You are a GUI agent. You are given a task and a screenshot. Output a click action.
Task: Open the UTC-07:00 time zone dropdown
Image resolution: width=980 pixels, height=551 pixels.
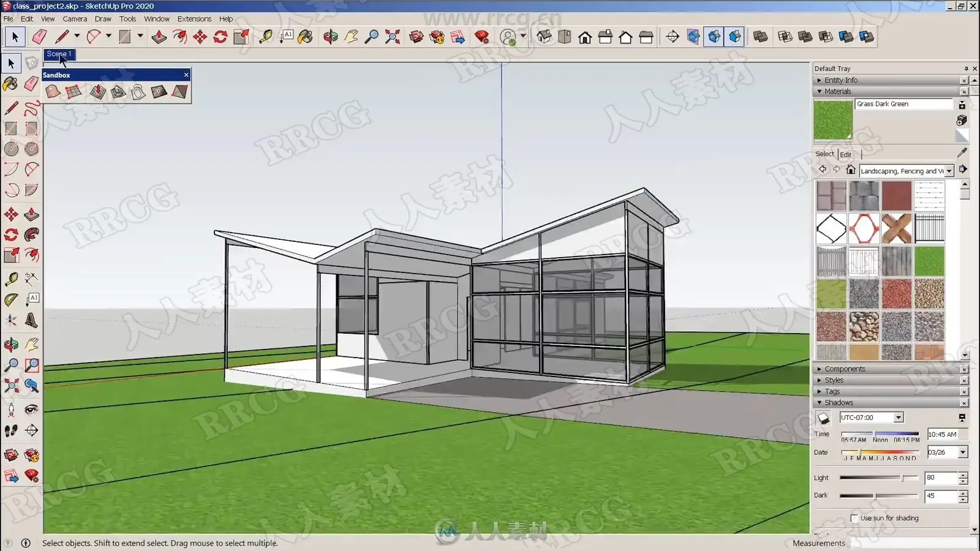(x=899, y=418)
